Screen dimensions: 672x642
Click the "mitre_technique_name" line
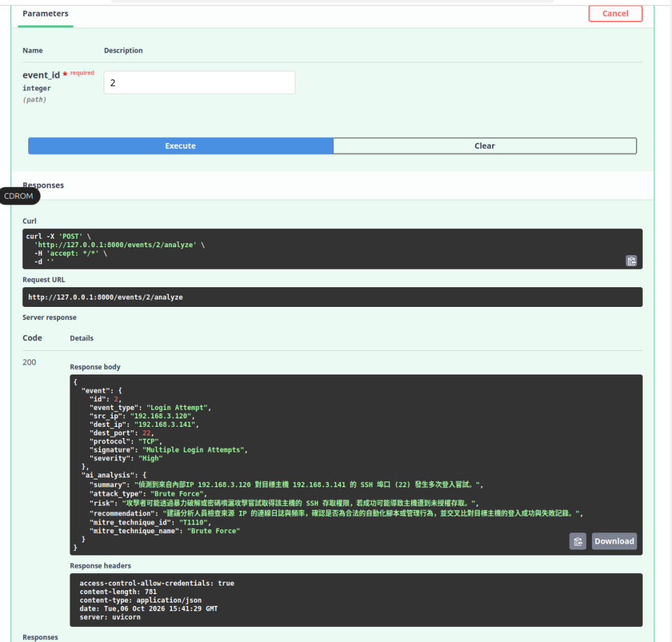point(165,531)
